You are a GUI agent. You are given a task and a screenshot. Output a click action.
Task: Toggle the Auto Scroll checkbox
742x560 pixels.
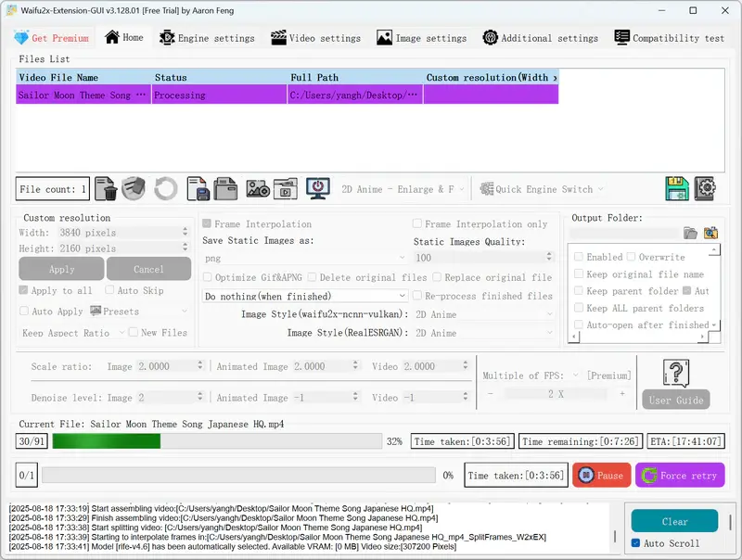(635, 543)
